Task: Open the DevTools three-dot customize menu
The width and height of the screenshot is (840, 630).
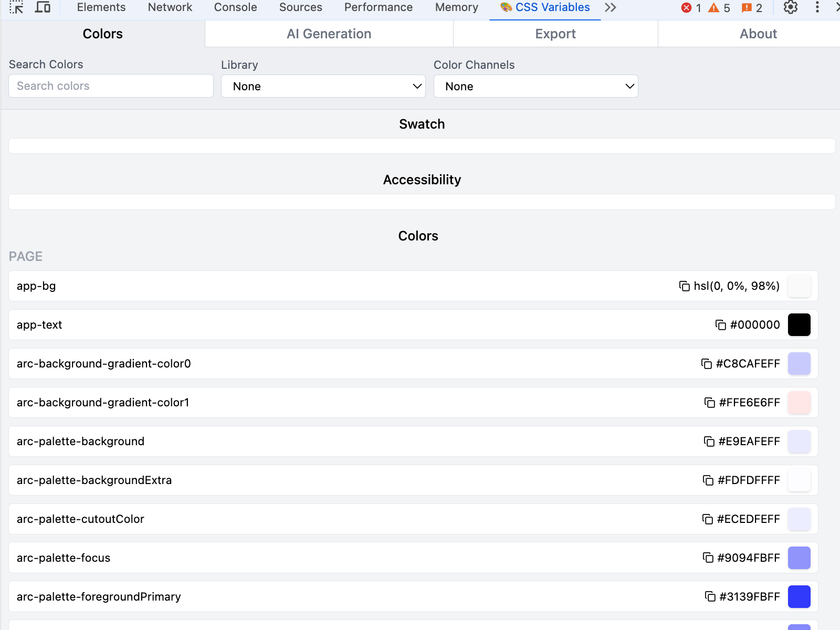Action: pyautogui.click(x=817, y=7)
